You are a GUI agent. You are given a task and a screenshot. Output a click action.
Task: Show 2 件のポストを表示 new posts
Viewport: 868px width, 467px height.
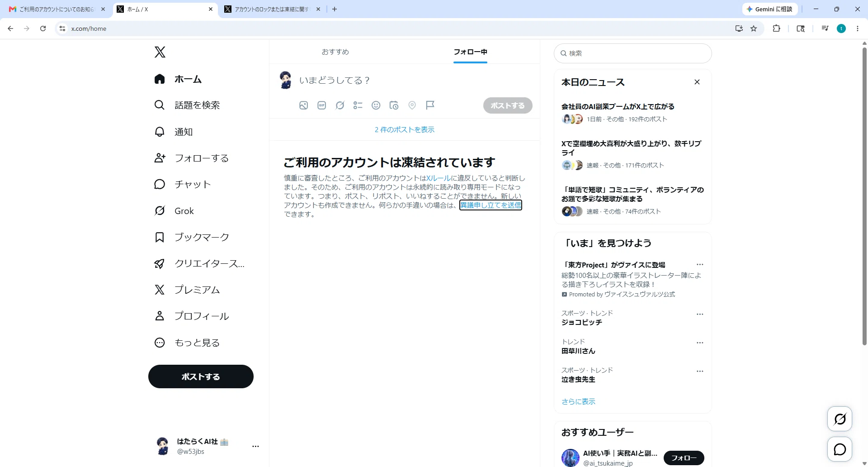click(x=405, y=129)
